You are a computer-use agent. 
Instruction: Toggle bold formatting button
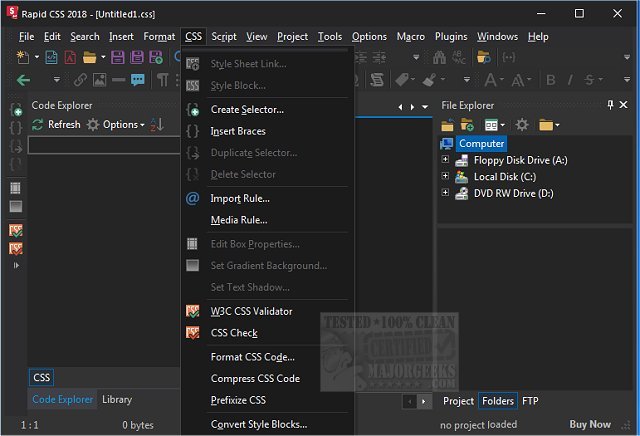coord(551,80)
